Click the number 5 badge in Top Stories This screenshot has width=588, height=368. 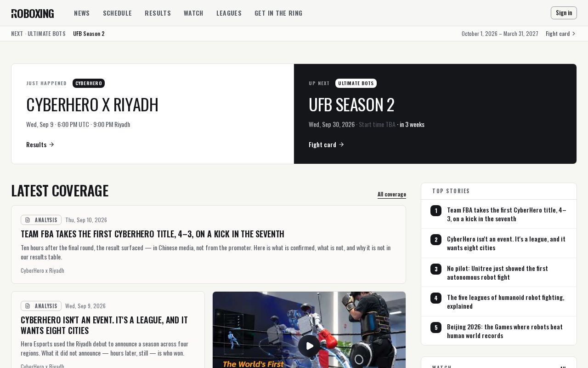coord(436,328)
